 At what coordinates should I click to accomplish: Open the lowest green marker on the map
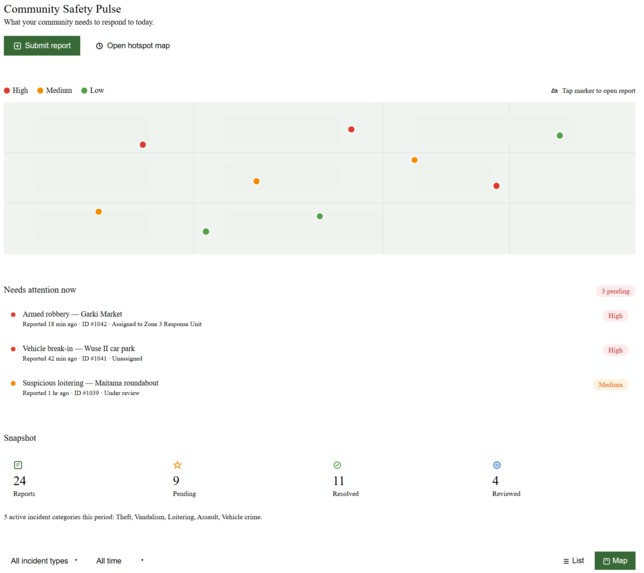[206, 232]
